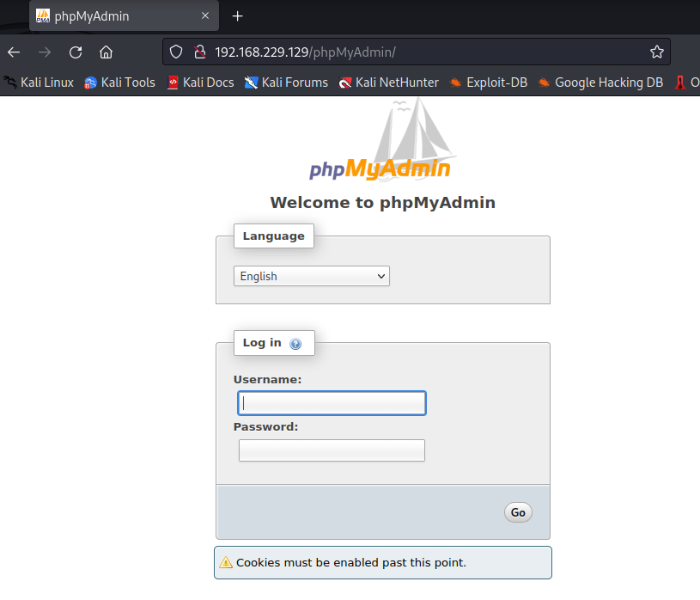This screenshot has width=700, height=600.
Task: Close the phpMyAdmin tab
Action: click(205, 15)
